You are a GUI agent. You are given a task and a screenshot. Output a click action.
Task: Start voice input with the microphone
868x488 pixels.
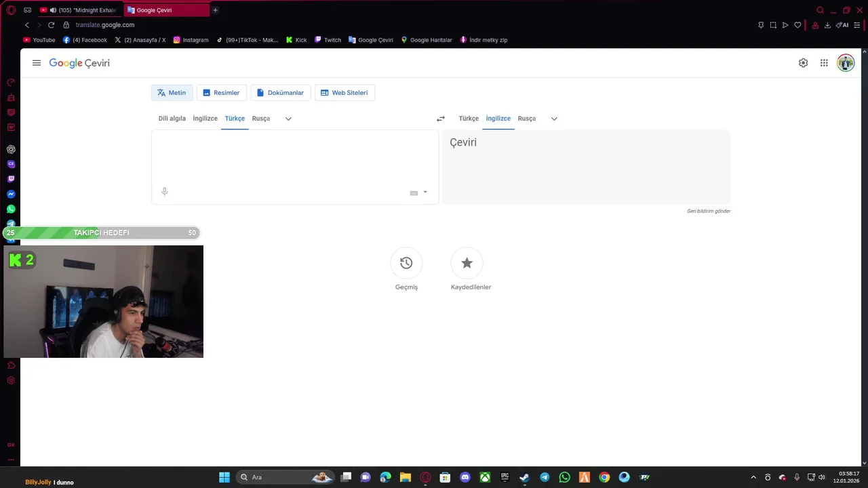tap(164, 192)
